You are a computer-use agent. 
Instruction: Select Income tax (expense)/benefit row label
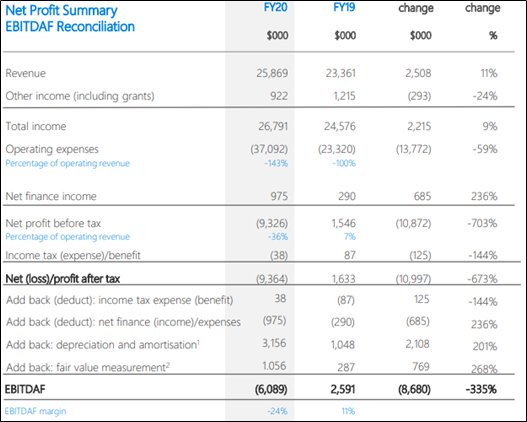coord(73,256)
